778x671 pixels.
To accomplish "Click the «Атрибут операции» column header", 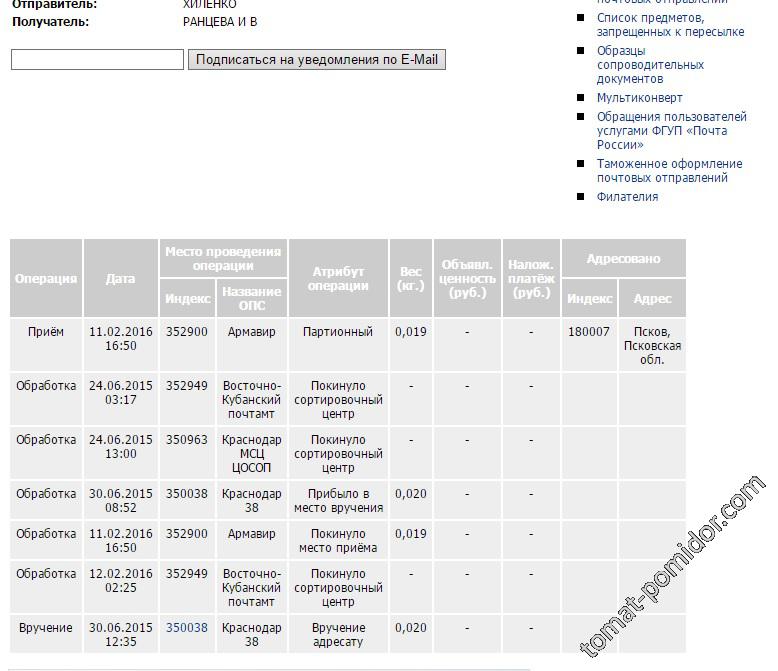I will 338,279.
